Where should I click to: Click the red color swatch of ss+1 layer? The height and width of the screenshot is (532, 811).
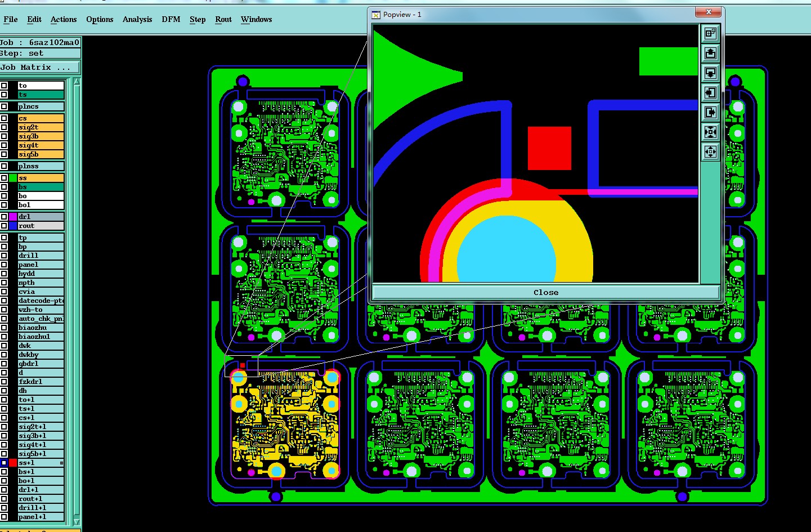click(13, 463)
